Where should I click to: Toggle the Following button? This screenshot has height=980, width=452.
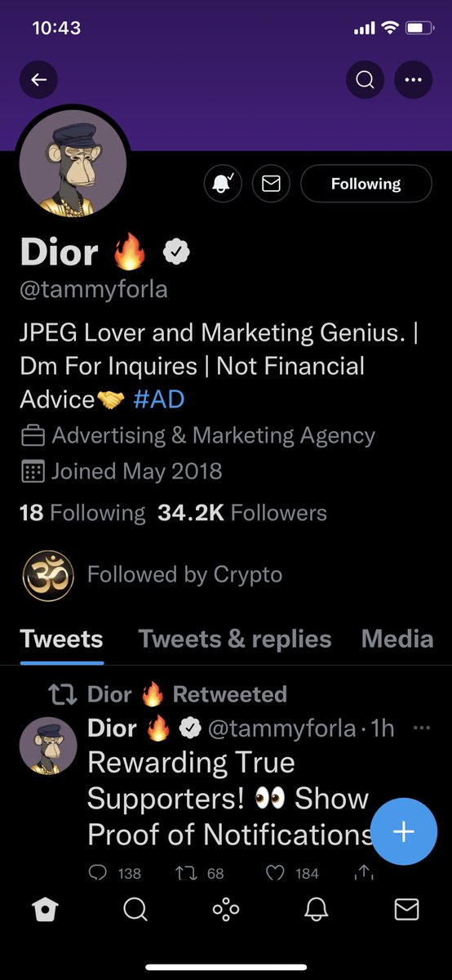(x=366, y=184)
